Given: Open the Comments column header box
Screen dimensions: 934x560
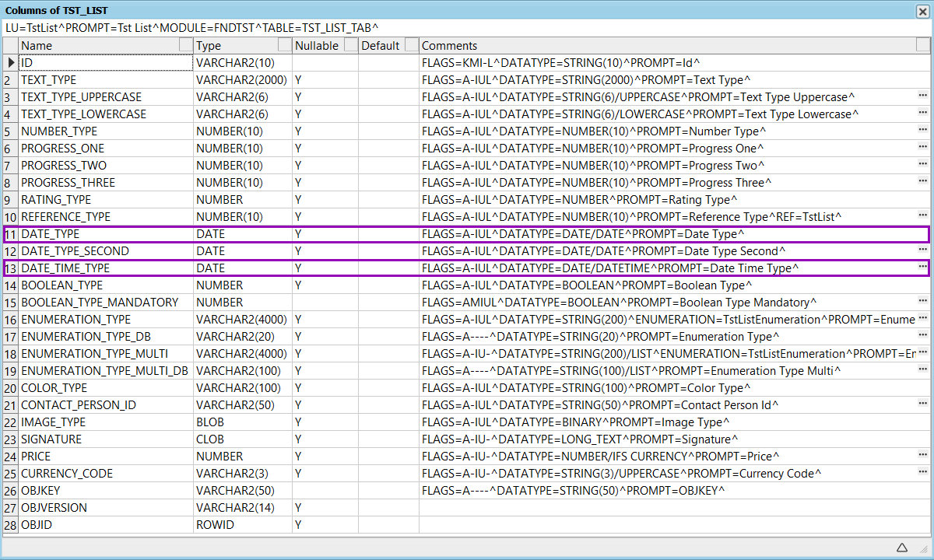Looking at the screenshot, I should 924,45.
